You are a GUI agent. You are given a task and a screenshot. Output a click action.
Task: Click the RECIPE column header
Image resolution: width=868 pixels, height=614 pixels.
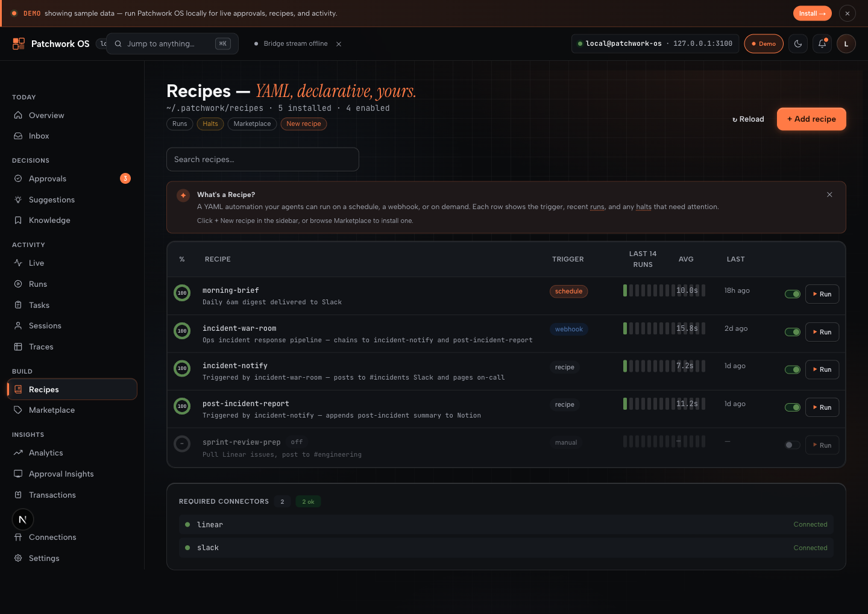pyautogui.click(x=218, y=259)
